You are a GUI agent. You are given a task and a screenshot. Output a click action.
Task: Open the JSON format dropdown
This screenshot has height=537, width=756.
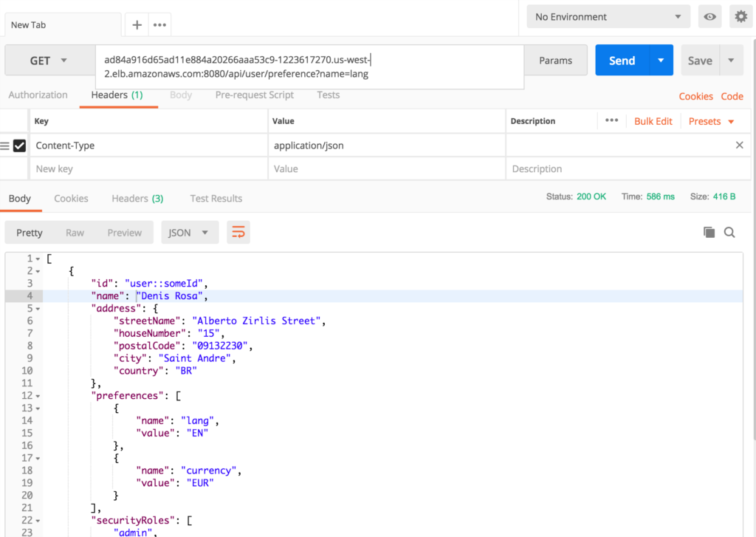(x=190, y=233)
